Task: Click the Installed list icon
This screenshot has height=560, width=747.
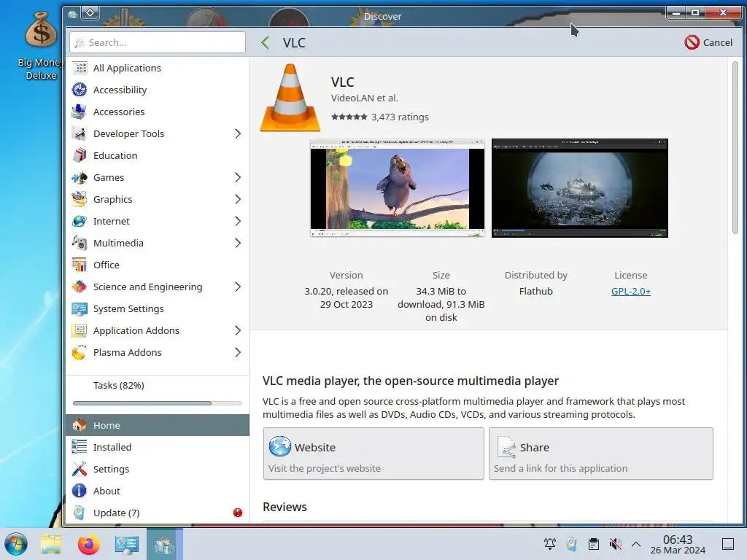Action: [x=80, y=447]
